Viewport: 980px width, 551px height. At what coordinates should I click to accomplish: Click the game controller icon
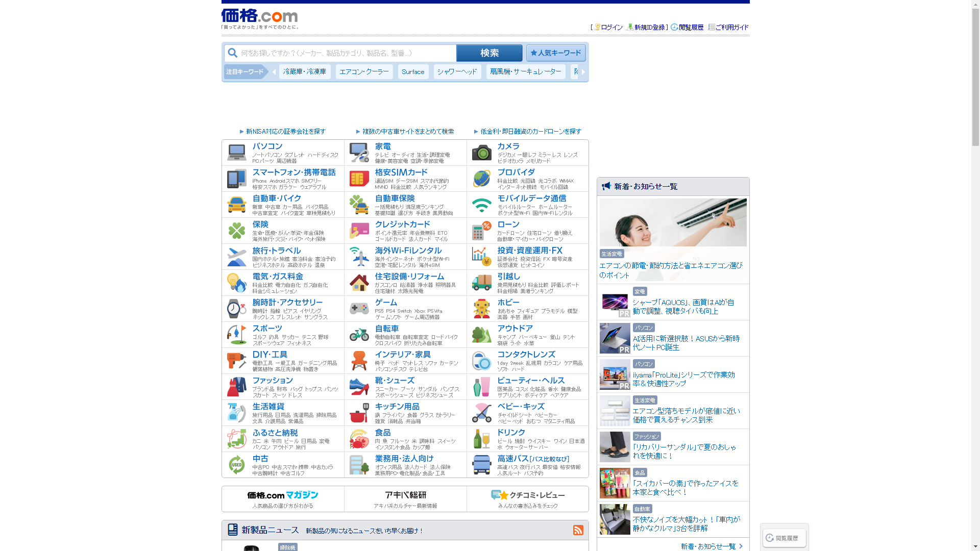coord(359,309)
